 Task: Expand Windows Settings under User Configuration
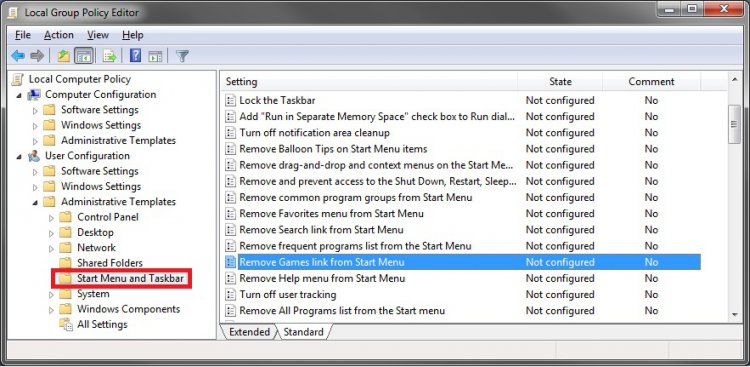(35, 186)
